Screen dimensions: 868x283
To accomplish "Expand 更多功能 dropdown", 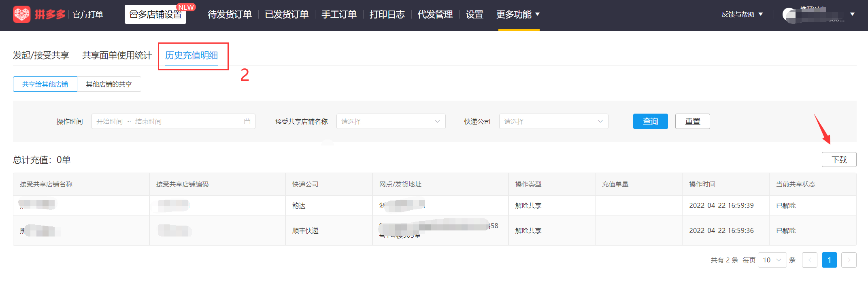I will (518, 15).
